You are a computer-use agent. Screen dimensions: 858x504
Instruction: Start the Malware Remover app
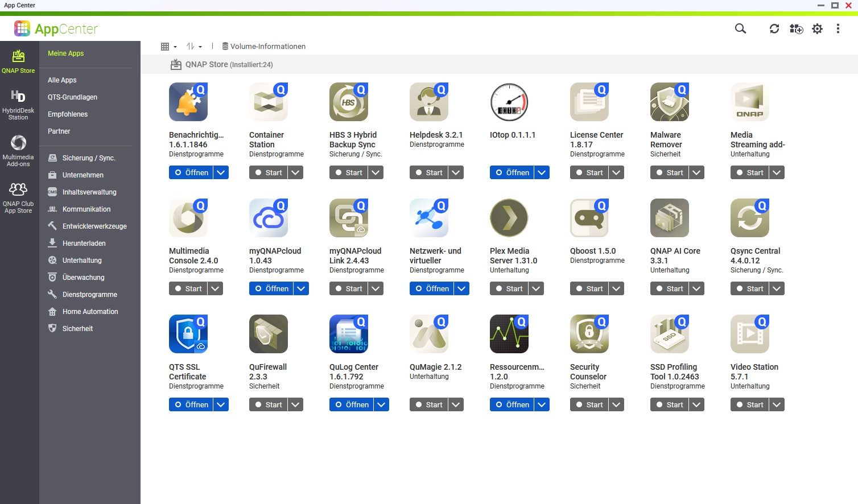pos(669,172)
